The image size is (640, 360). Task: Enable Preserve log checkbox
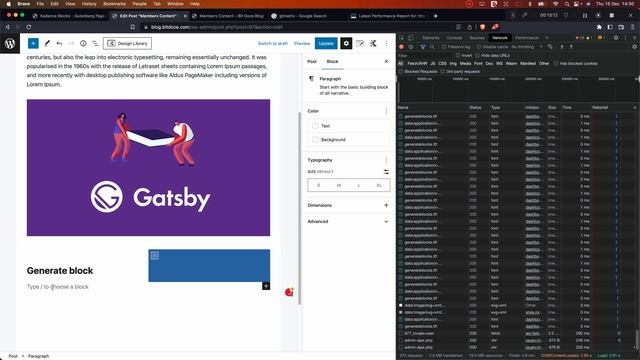[444, 47]
